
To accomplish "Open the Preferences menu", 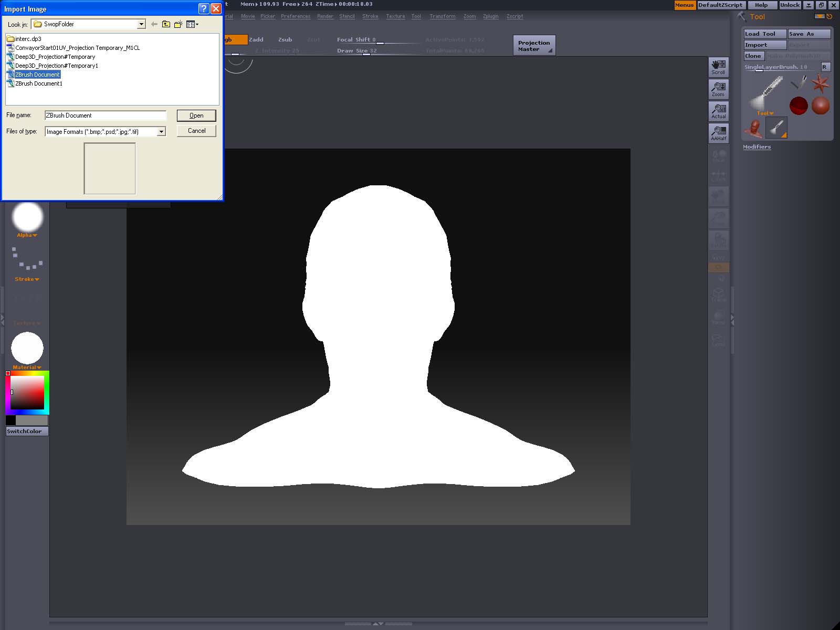I will pyautogui.click(x=296, y=16).
